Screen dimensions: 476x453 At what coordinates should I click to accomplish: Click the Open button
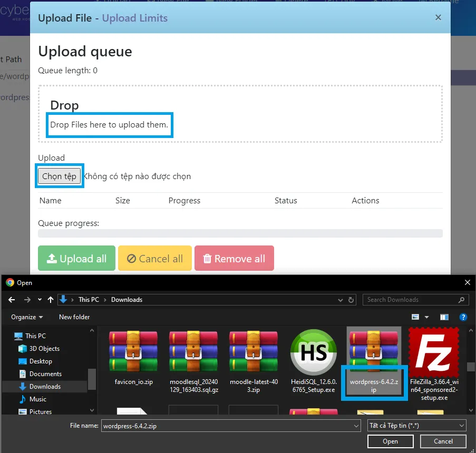(390, 441)
